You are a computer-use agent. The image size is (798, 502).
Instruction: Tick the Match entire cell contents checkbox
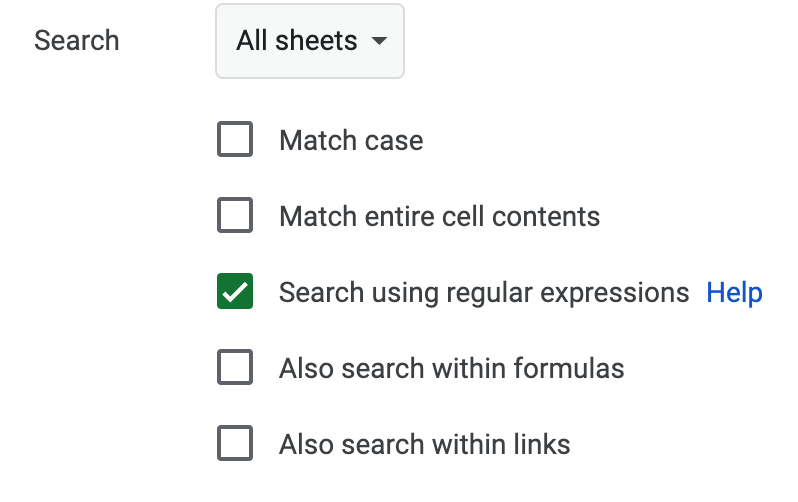coord(235,216)
